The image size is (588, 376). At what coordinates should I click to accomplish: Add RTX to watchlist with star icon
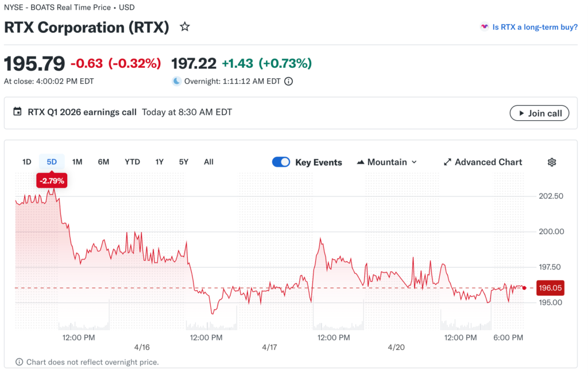pos(184,26)
